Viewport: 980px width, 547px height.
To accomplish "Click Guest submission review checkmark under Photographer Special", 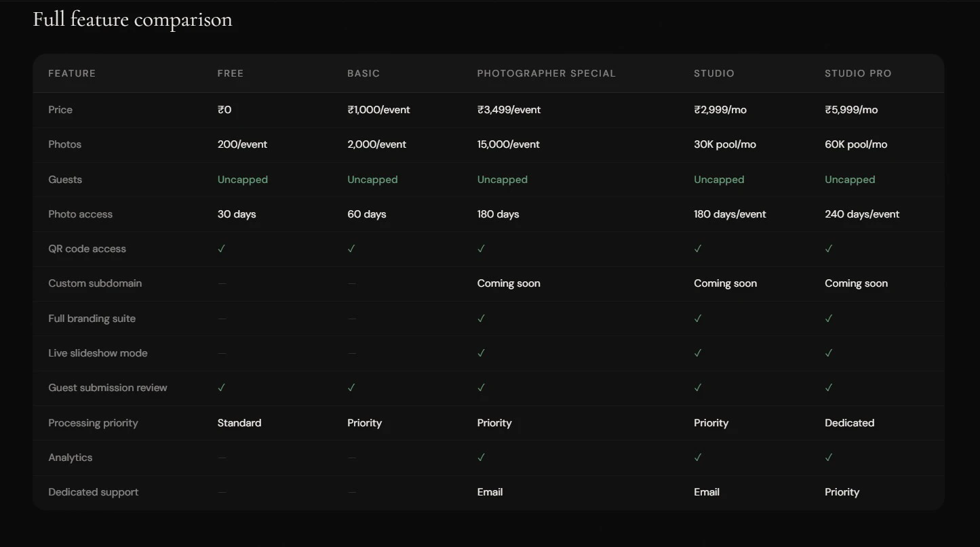I will click(x=481, y=388).
